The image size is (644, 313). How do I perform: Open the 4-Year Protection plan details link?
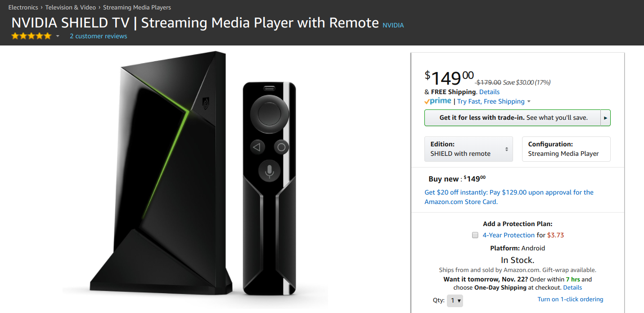coord(509,235)
